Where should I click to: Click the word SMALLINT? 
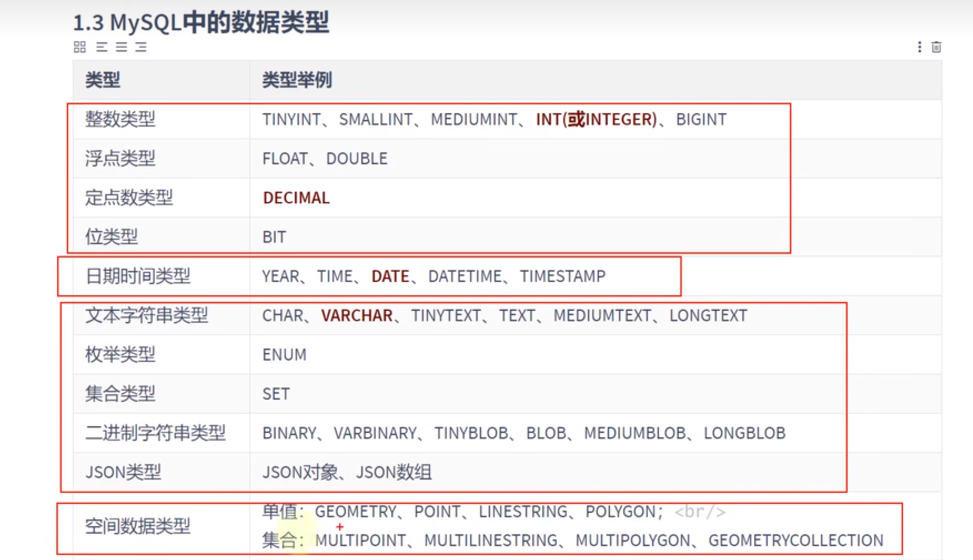376,119
